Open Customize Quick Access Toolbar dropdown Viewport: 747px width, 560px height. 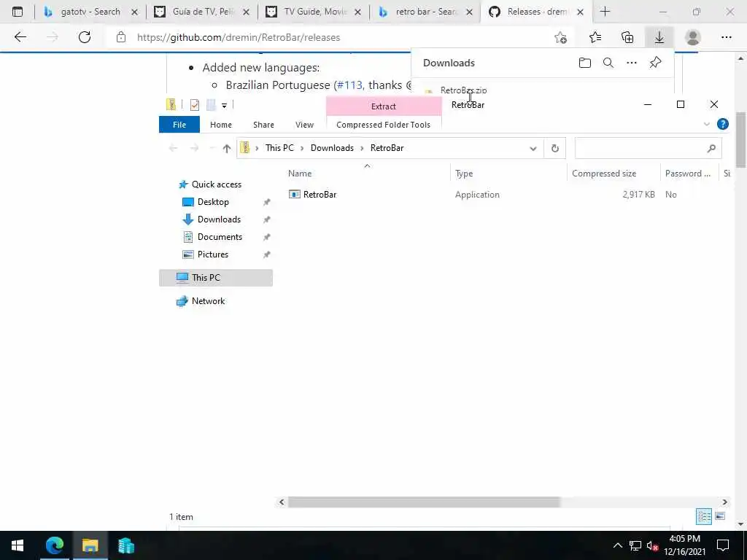(224, 105)
